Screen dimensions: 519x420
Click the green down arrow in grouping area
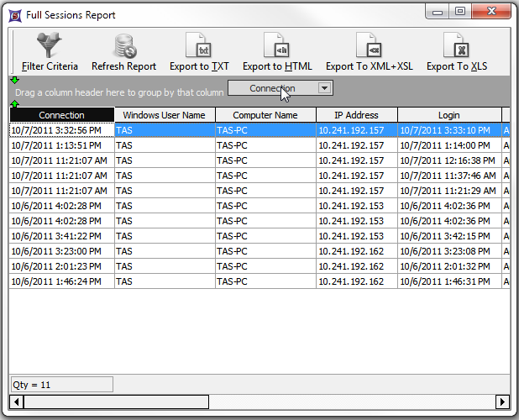[x=14, y=80]
